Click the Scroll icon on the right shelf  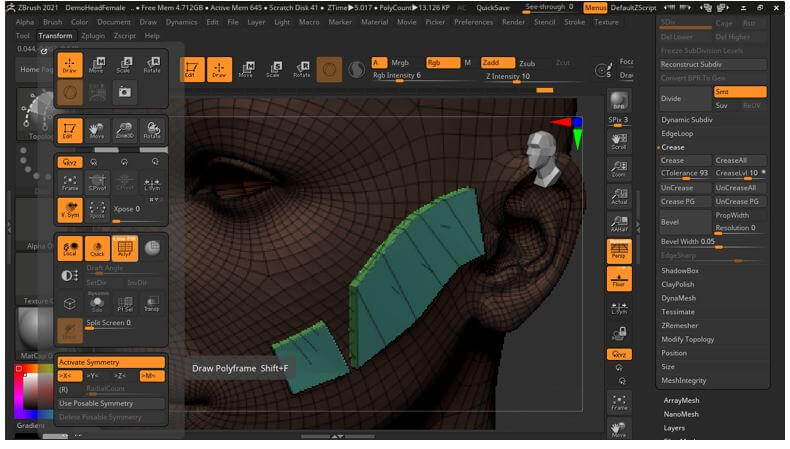point(619,142)
